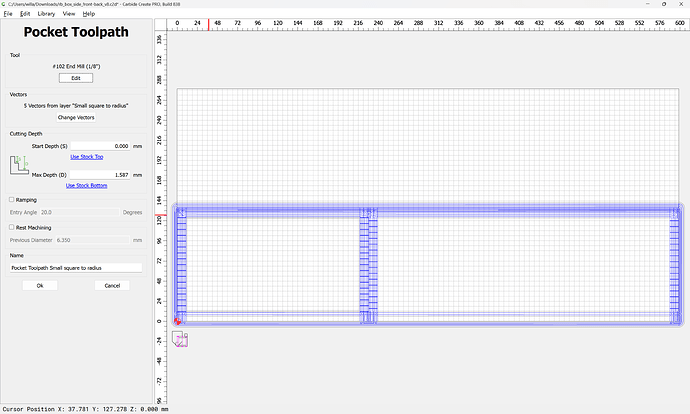Open the File menu
The width and height of the screenshot is (690, 414).
tap(8, 14)
